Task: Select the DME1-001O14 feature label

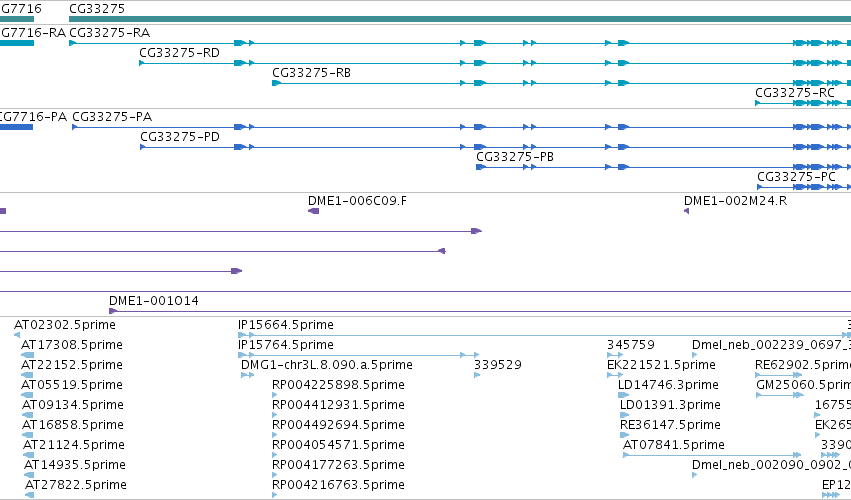Action: pos(154,301)
